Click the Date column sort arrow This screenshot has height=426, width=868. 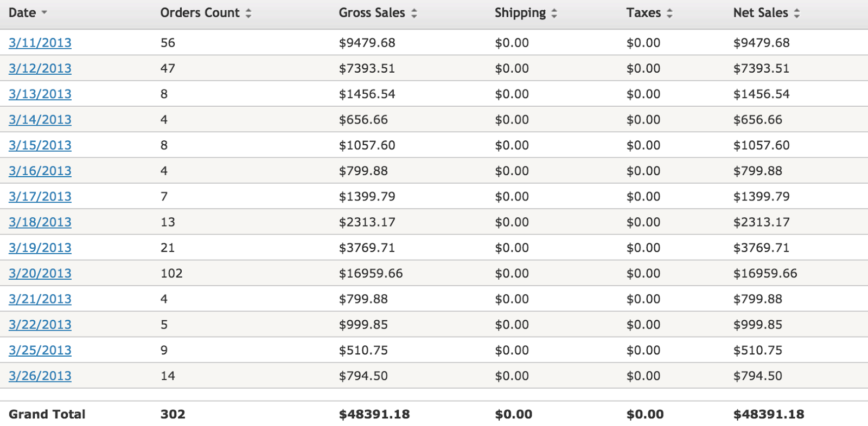tap(44, 13)
